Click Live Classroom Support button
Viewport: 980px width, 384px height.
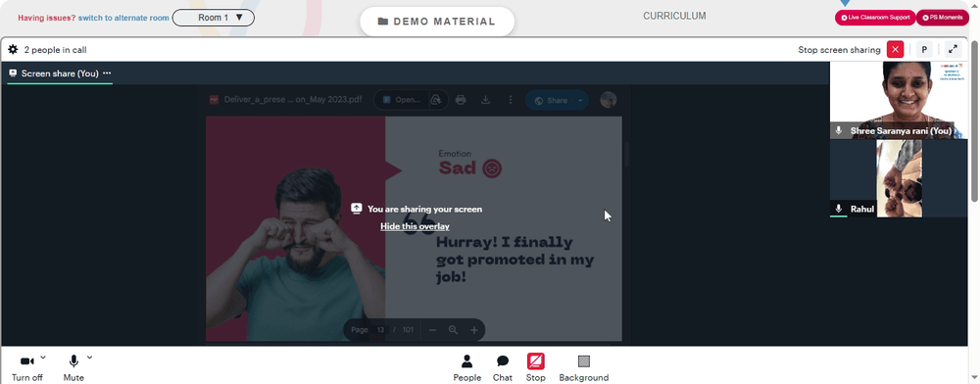pos(875,18)
